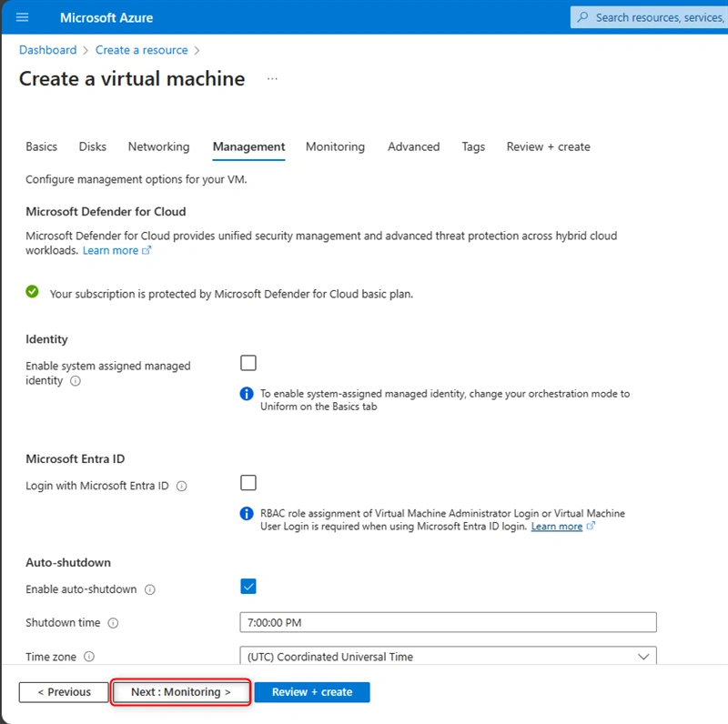
Task: Click info icon beside Shutdown time
Action: 113,623
